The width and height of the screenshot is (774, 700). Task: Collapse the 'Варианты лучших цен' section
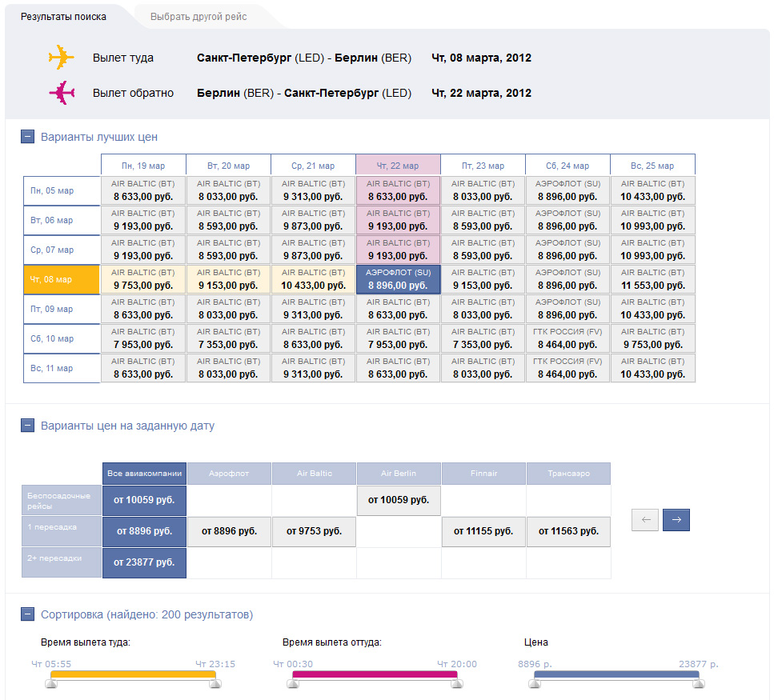tap(27, 137)
